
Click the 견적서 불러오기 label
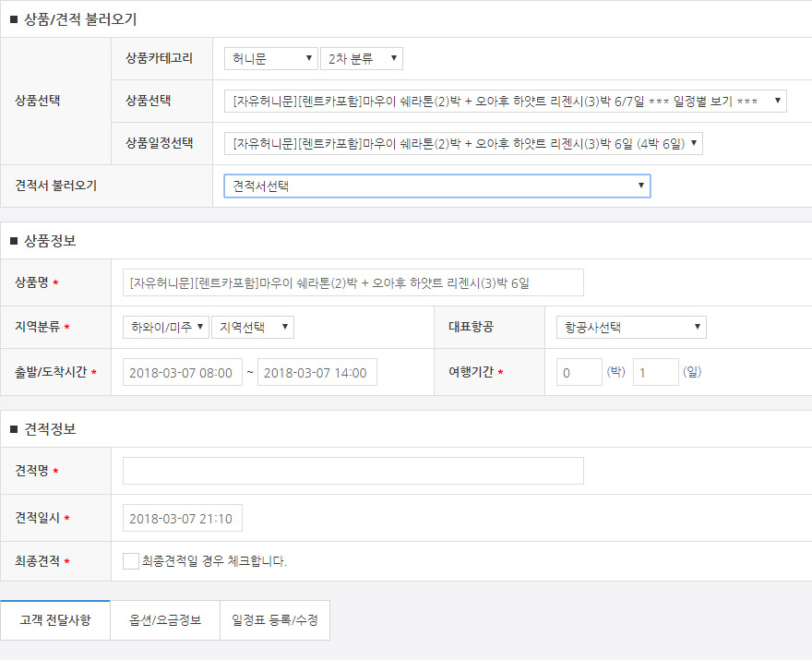click(x=56, y=186)
